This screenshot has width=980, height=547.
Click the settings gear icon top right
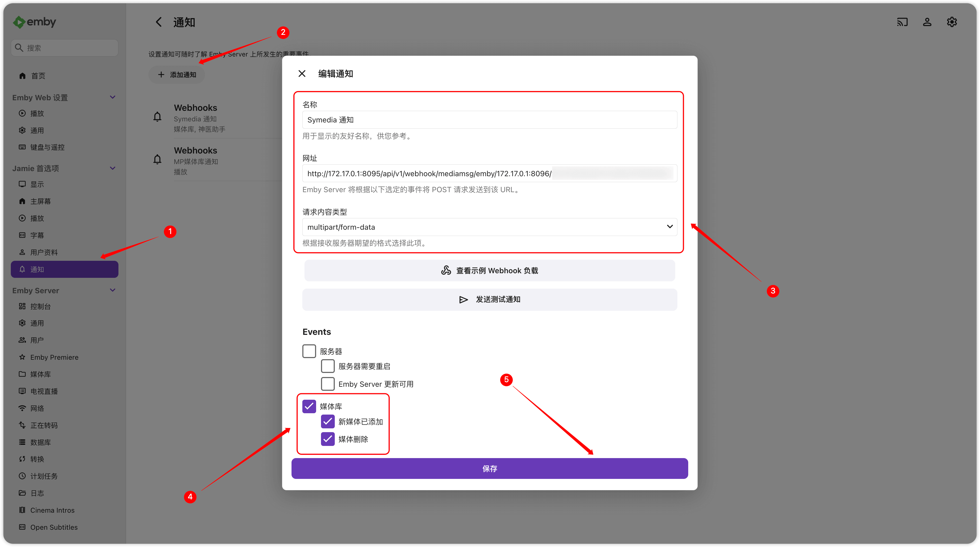(x=952, y=22)
